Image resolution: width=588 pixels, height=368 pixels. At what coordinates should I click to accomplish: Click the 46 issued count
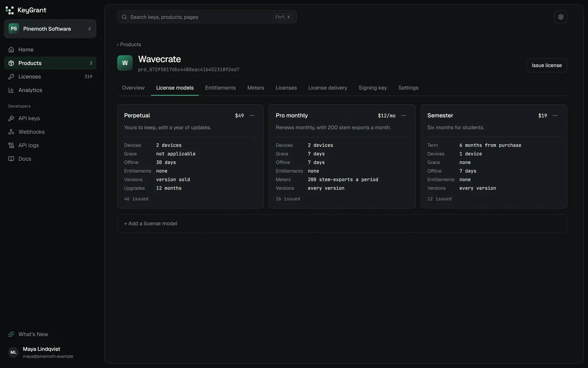[x=136, y=199]
